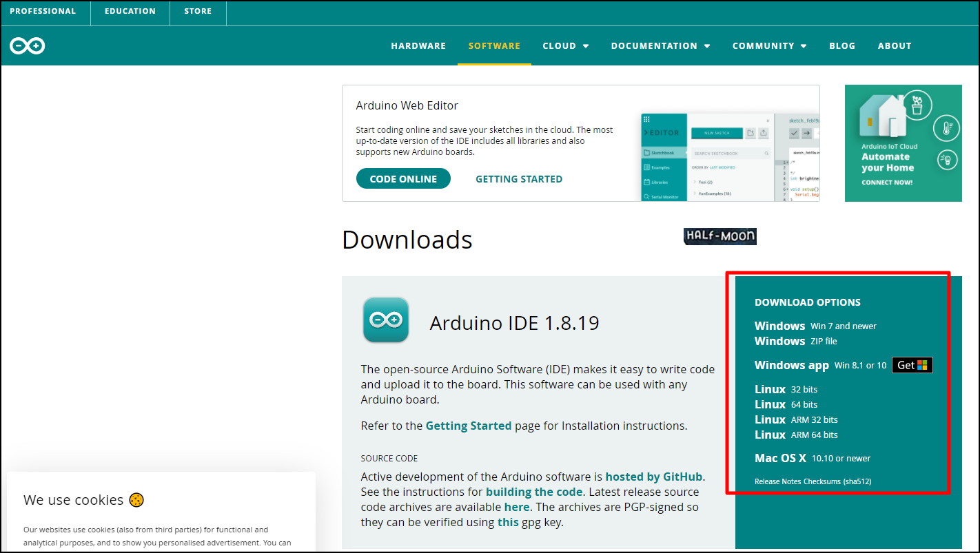Select the Software menu item
The height and width of the screenshot is (553, 980).
coord(494,46)
